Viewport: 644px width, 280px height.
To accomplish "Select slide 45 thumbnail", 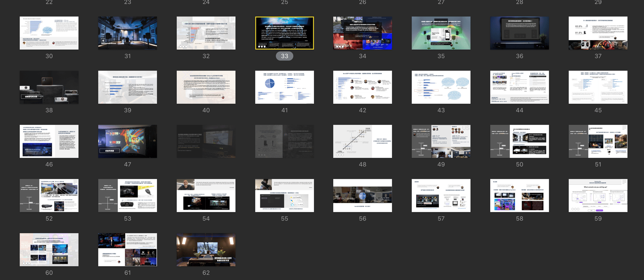I will click(598, 87).
